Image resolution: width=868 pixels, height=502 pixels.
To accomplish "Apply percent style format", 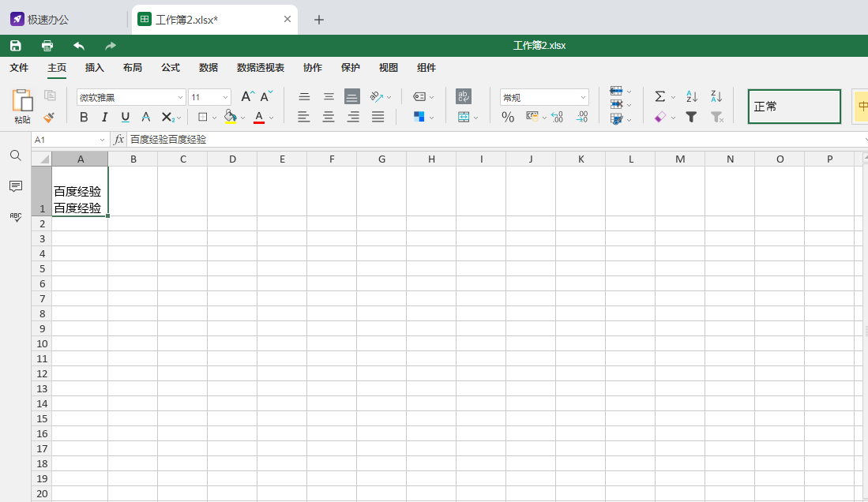I will 508,118.
